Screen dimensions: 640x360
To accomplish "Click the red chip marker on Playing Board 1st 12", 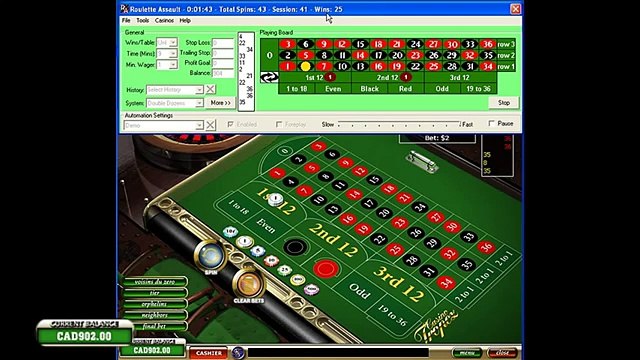I will (330, 77).
